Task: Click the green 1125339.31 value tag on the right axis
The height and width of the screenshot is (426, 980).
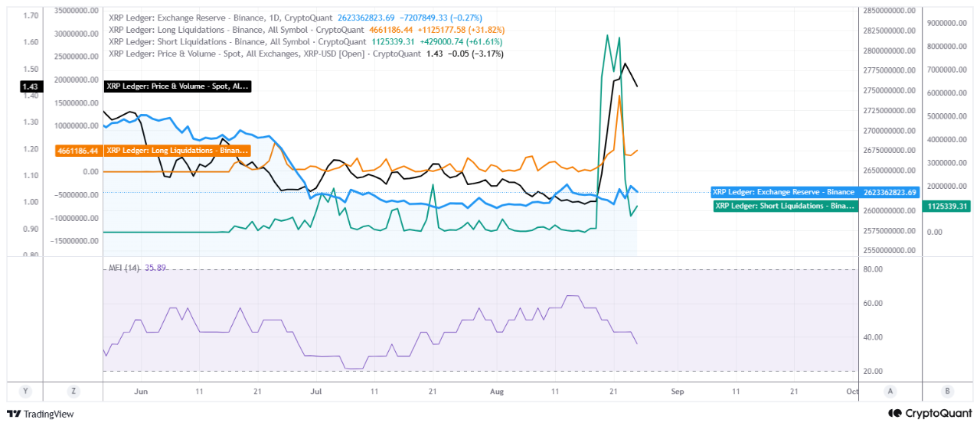Action: point(948,206)
